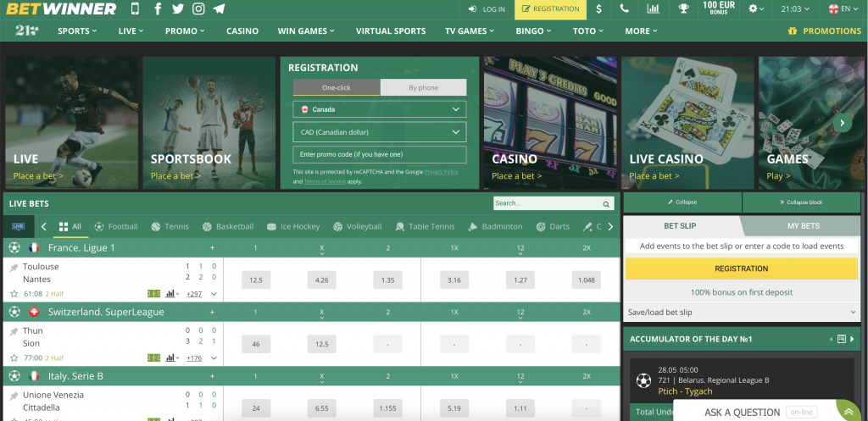Click the Collapse block button
This screenshot has height=421, width=868.
tap(801, 202)
